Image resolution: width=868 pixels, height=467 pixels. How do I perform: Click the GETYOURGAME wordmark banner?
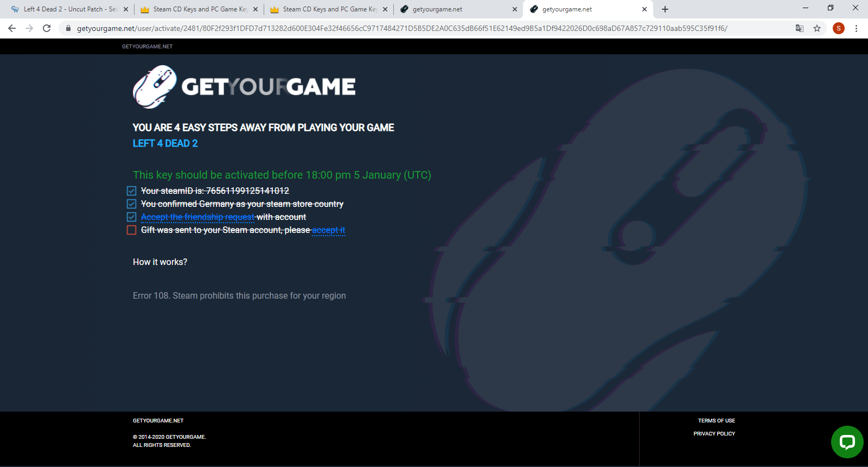tap(269, 87)
